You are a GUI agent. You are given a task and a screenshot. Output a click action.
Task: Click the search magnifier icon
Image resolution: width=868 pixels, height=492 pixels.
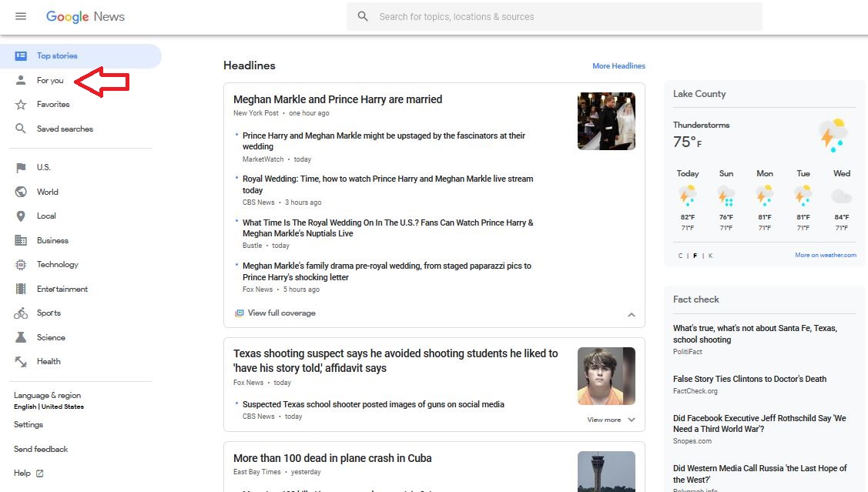[363, 17]
